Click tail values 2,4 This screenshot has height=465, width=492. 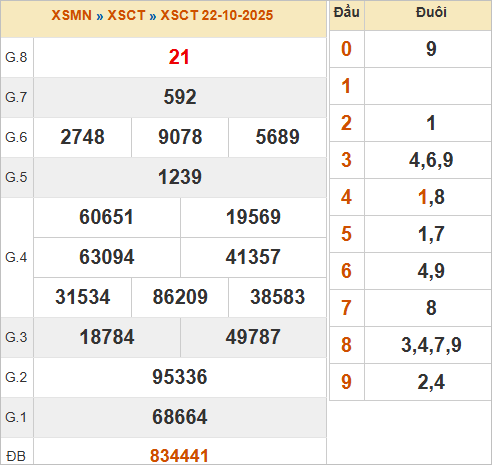click(x=431, y=382)
